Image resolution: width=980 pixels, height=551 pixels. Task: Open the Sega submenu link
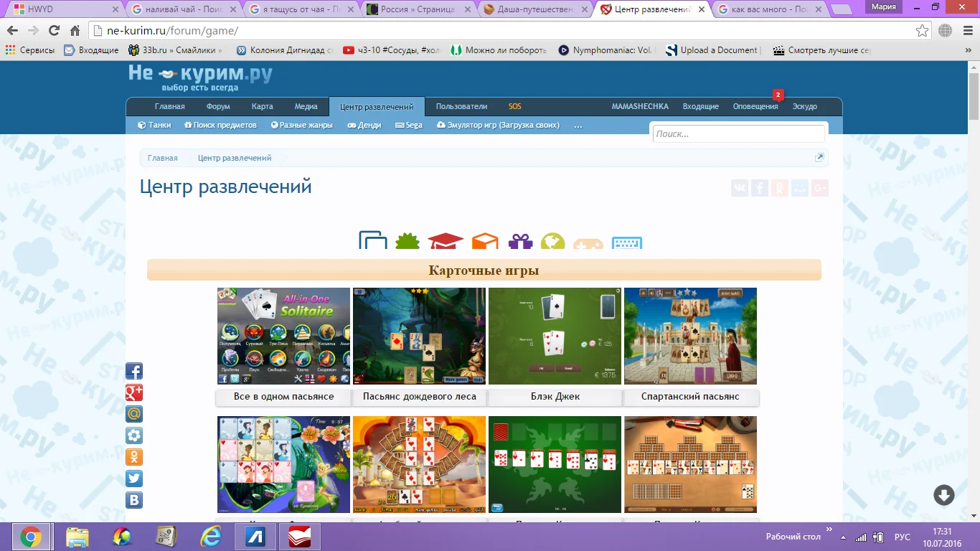click(x=409, y=125)
